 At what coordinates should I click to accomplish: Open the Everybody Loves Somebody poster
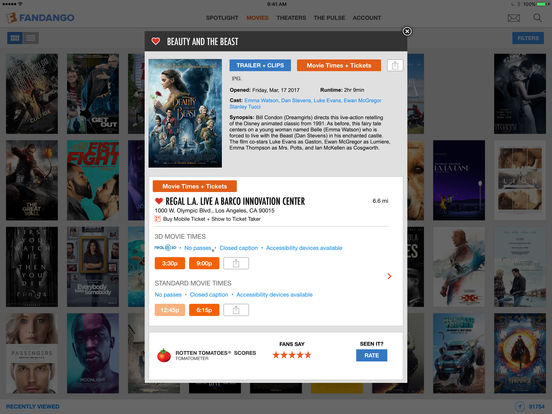coord(93,267)
